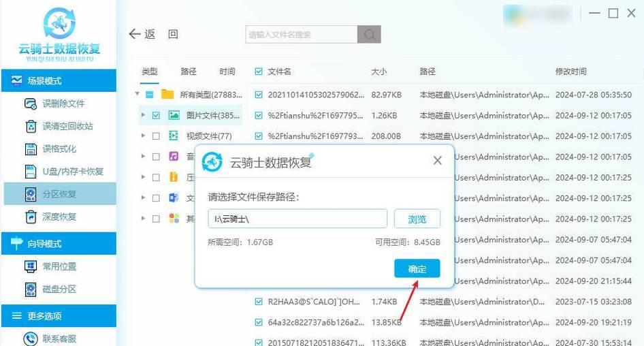The height and width of the screenshot is (346, 644).
Task: Switch to the 时间 tab
Action: (227, 72)
